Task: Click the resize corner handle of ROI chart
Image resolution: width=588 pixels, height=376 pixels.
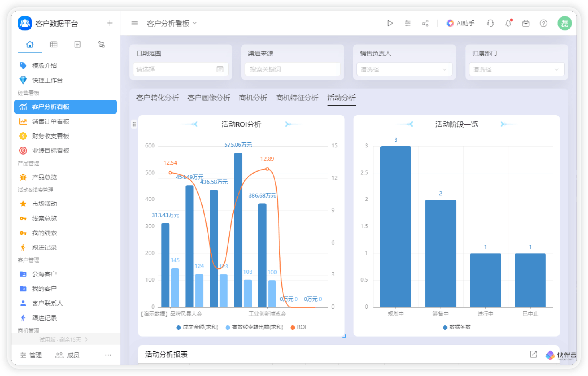Action: (x=344, y=336)
